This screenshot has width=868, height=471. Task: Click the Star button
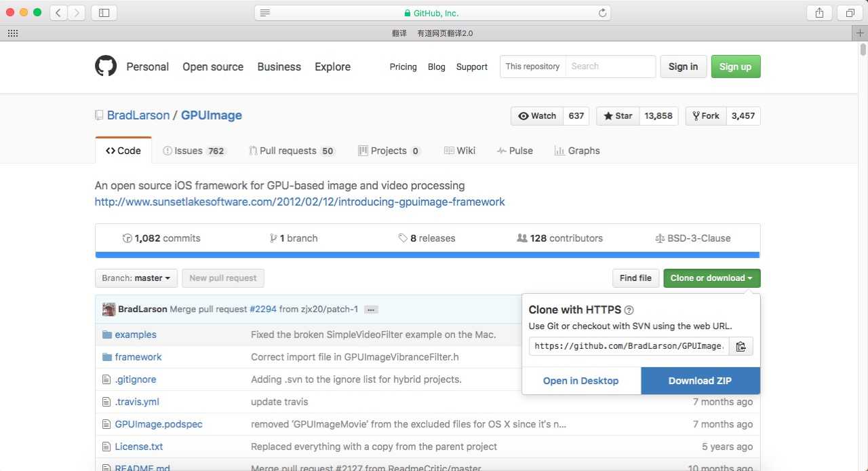[x=618, y=116]
